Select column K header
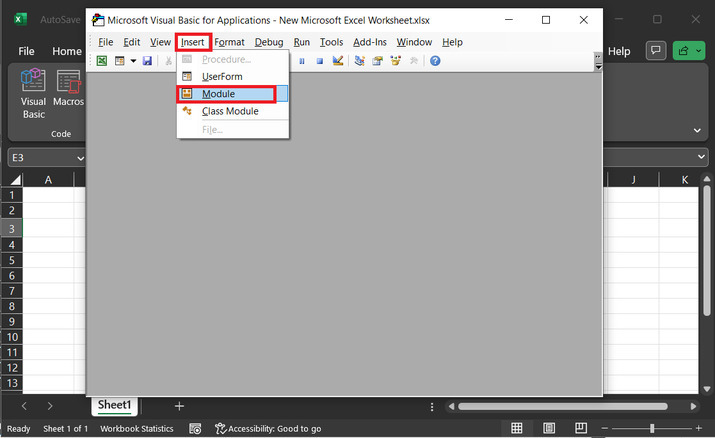The image size is (715, 438). pyautogui.click(x=684, y=180)
